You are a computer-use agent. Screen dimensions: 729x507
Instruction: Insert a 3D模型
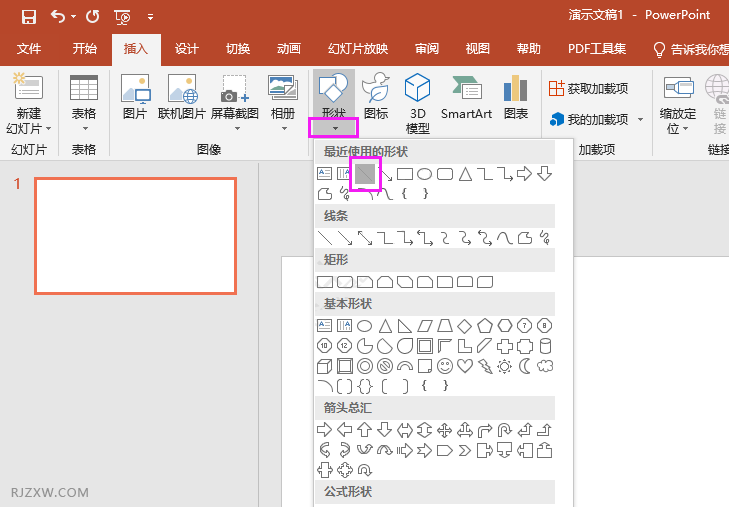coord(418,103)
